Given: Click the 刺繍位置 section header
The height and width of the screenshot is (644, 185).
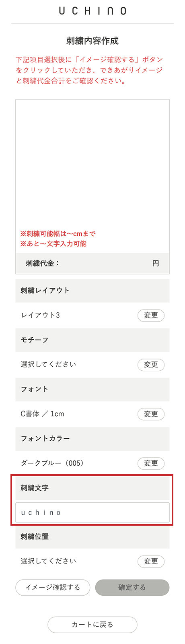Looking at the screenshot, I should click(92, 537).
